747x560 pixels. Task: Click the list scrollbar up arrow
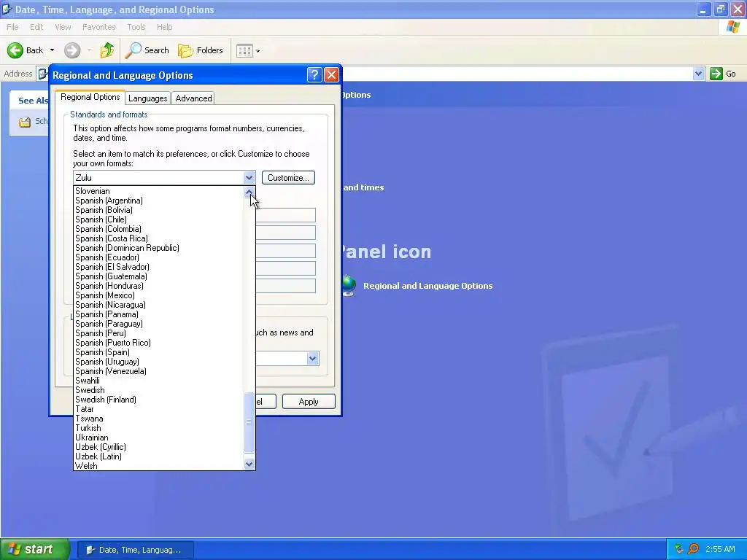click(x=249, y=192)
